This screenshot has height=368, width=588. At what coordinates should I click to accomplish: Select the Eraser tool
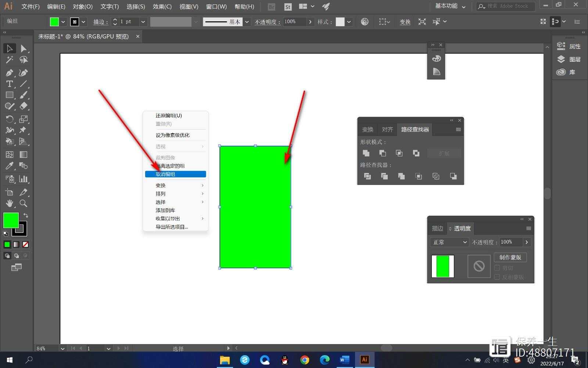pos(24,106)
